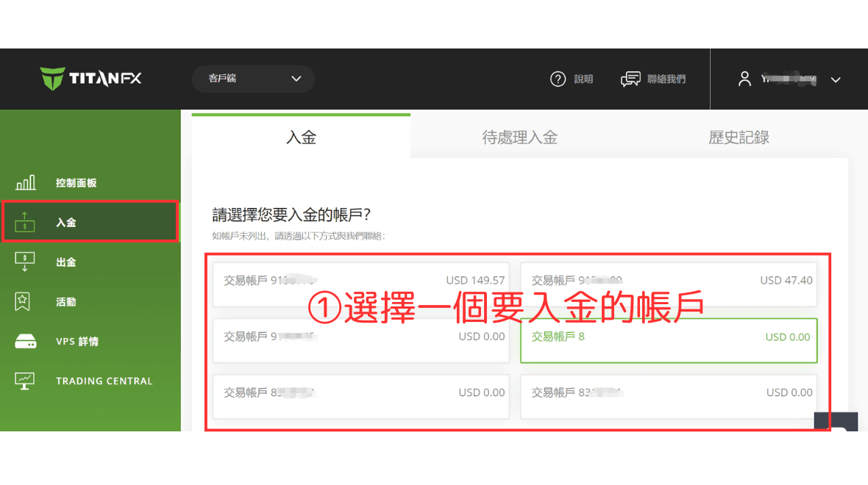The image size is (868, 485).
Task: Expand the account menu chevron
Action: tap(836, 79)
